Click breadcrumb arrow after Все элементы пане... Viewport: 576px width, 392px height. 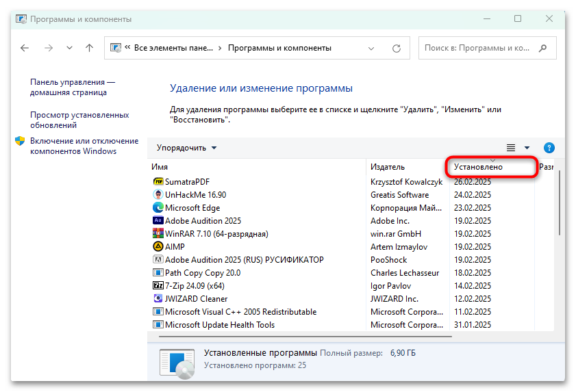[x=220, y=49]
